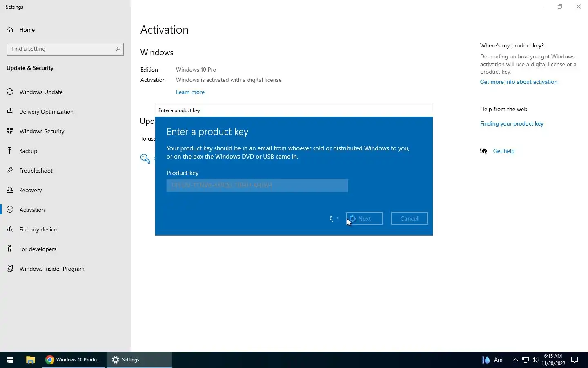Open network status tray icon
Viewport: 588px width, 368px height.
coord(526,360)
